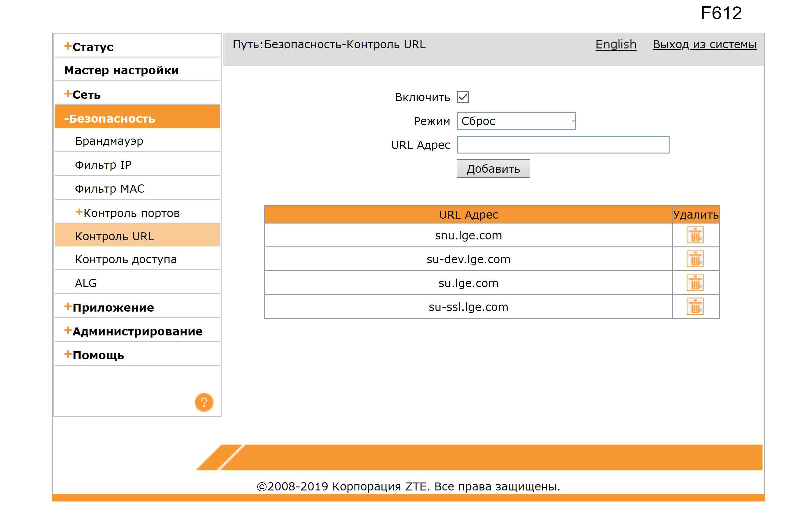
Task: Click trash icon for su.lge.com
Action: [x=695, y=283]
